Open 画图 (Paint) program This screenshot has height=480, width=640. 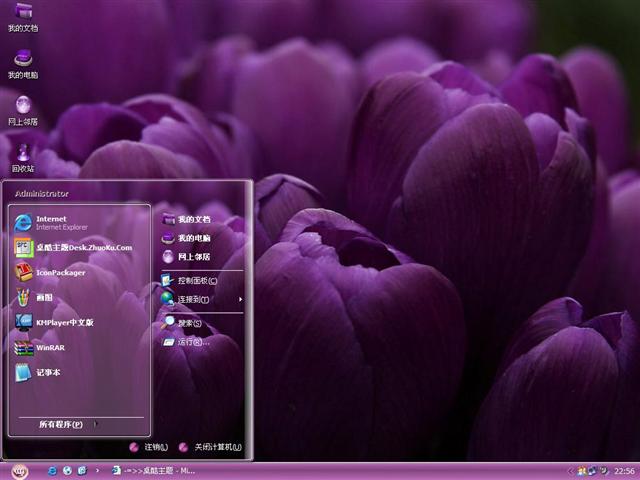pyautogui.click(x=45, y=297)
